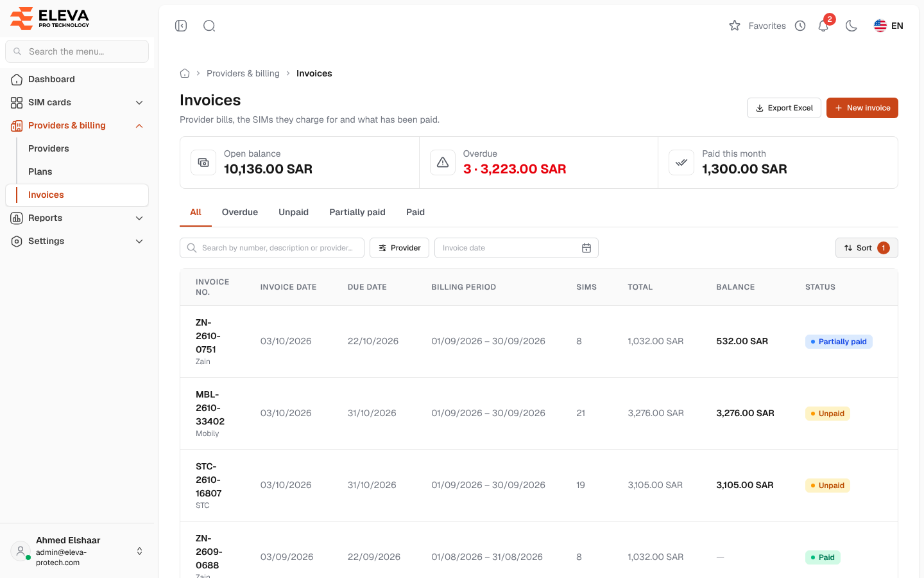Click the SIM cards grid icon

point(17,102)
